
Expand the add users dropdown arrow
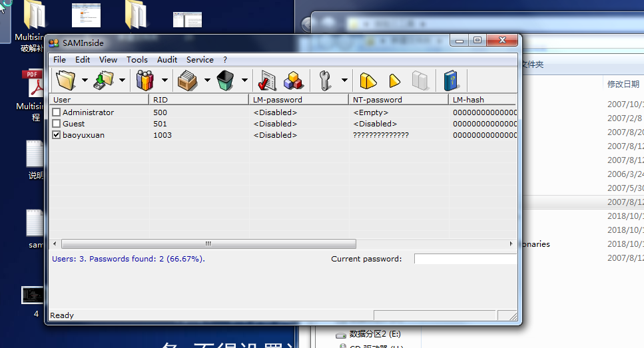164,80
